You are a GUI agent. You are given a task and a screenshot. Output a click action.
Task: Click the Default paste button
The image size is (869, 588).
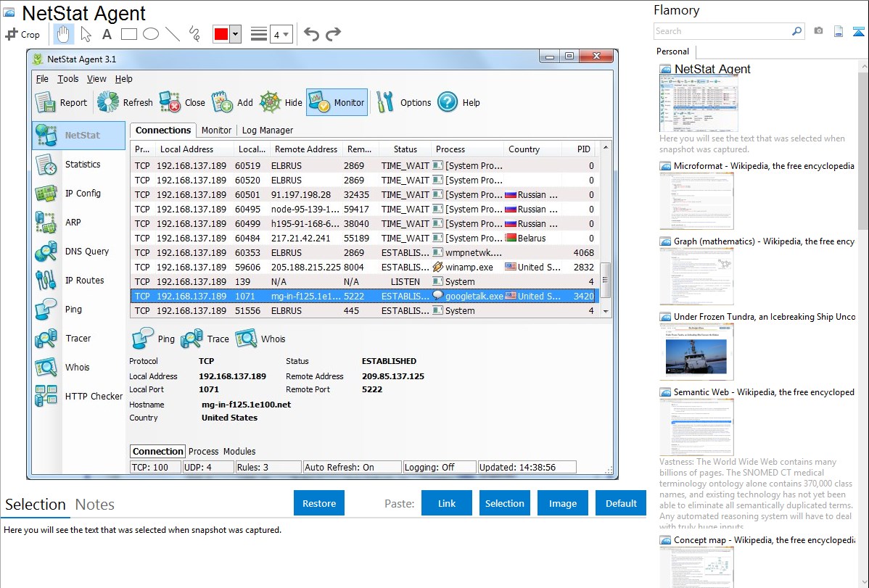coord(621,503)
